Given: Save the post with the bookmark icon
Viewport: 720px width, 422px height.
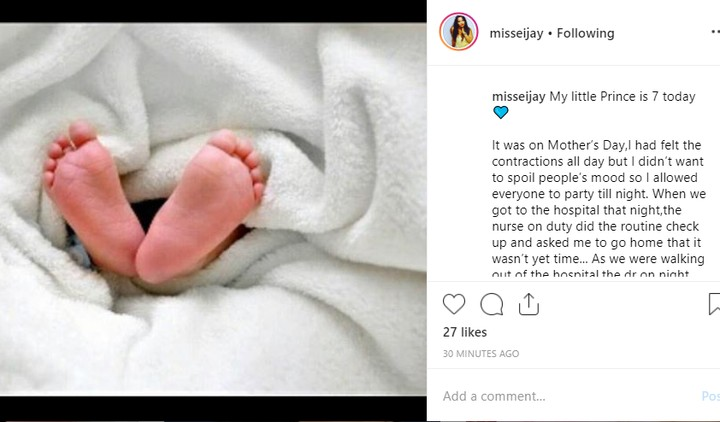Looking at the screenshot, I should coord(714,304).
